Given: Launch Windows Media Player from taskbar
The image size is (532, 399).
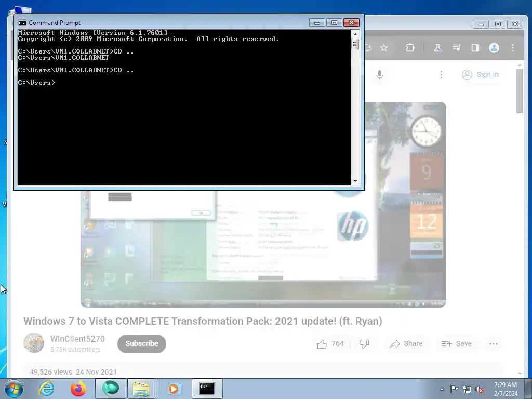Looking at the screenshot, I should coord(174,389).
